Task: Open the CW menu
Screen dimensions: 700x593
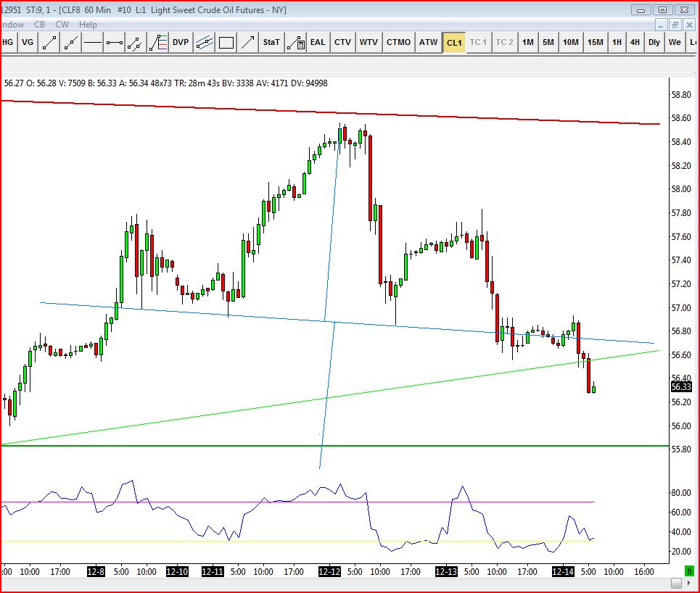Action: coord(62,25)
